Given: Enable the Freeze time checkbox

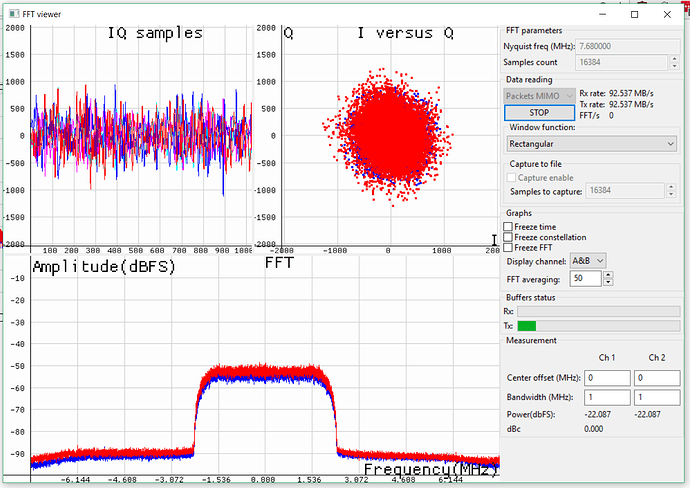Looking at the screenshot, I should 509,227.
